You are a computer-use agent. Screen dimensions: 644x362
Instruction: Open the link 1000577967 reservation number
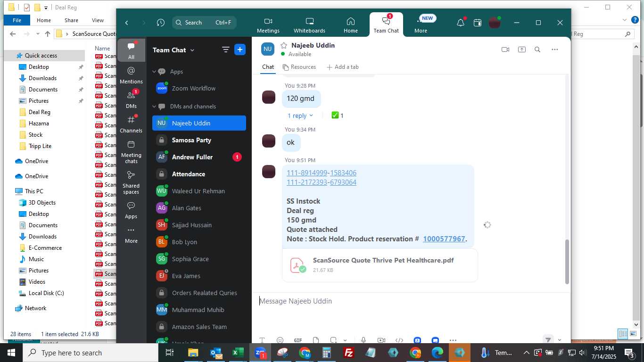[x=444, y=239]
